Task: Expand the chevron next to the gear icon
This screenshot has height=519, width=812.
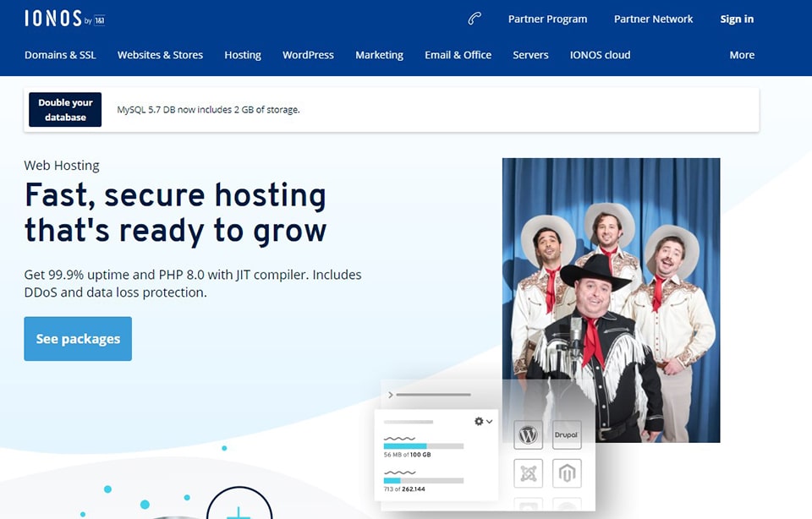Action: [x=490, y=421]
